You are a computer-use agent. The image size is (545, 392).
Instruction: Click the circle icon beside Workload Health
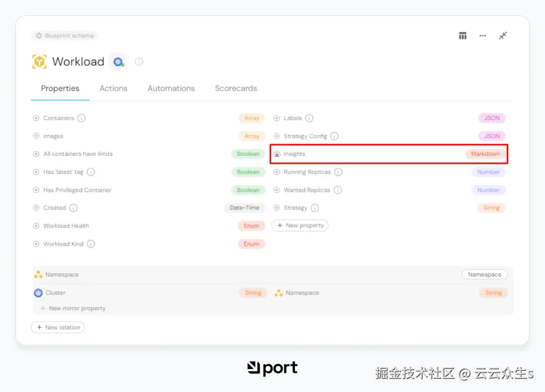(x=36, y=226)
